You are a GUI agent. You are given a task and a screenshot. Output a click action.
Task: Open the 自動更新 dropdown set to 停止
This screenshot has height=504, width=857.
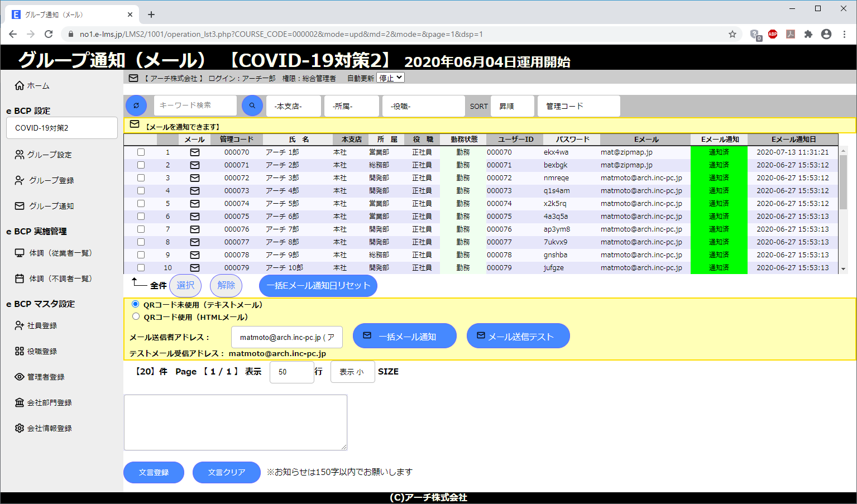tap(390, 78)
